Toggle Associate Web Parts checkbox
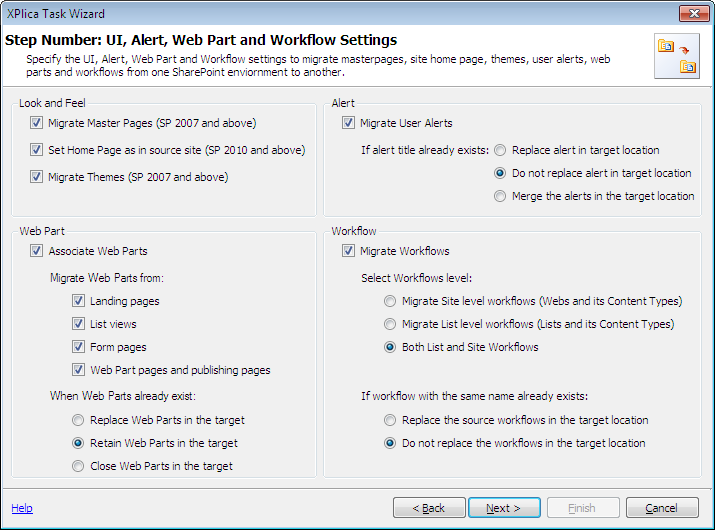The image size is (715, 530). 36,251
